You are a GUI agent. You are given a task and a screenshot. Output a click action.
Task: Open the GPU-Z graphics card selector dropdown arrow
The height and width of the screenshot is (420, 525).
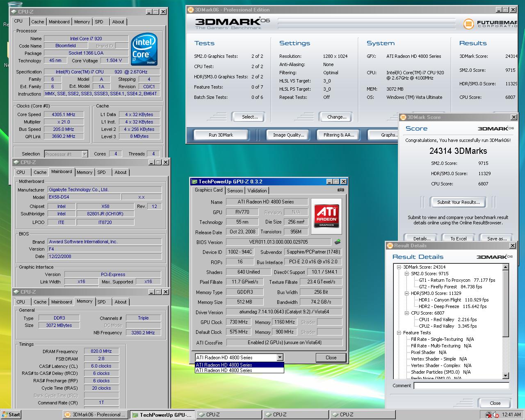coord(280,358)
